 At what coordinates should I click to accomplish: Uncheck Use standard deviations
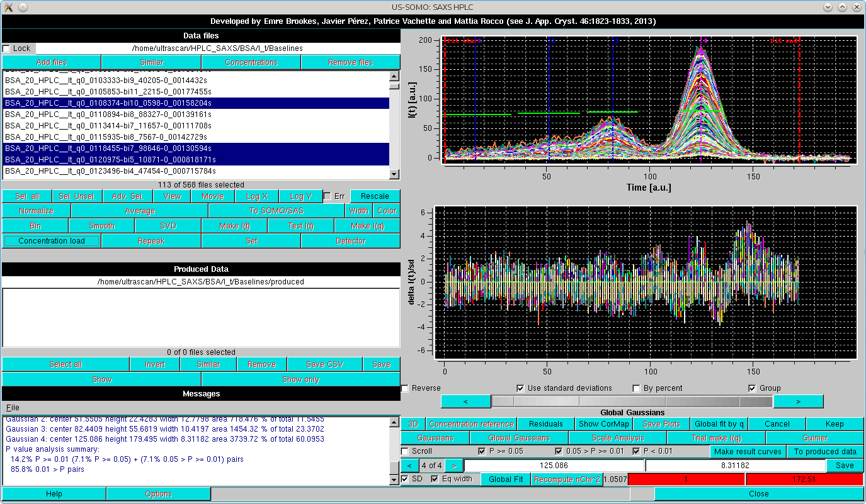520,388
